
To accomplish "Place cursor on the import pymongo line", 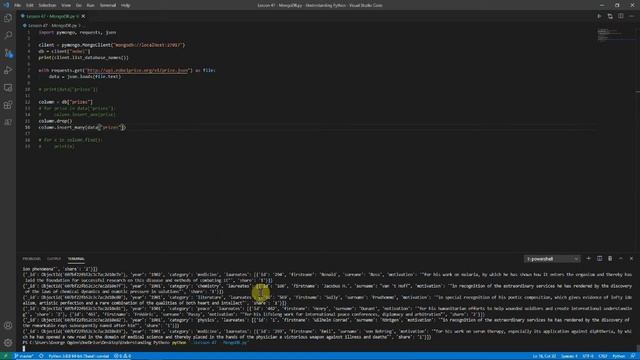I will [x=77, y=32].
